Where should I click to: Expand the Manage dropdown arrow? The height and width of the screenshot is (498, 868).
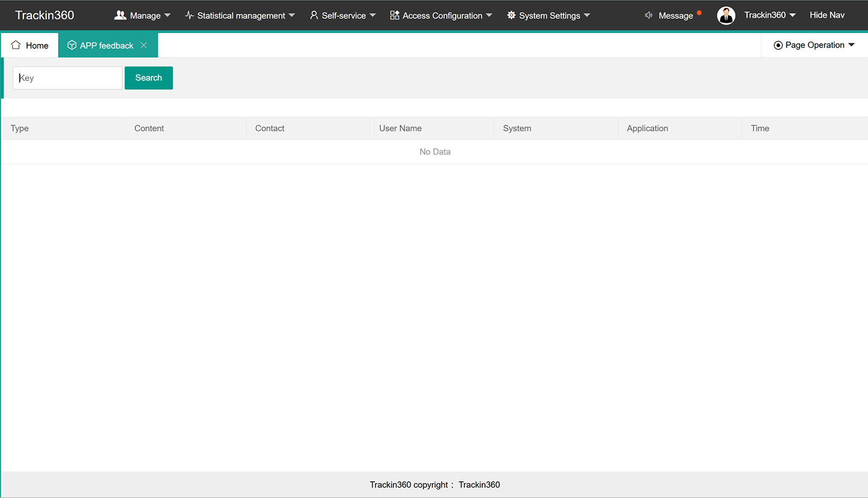[167, 15]
